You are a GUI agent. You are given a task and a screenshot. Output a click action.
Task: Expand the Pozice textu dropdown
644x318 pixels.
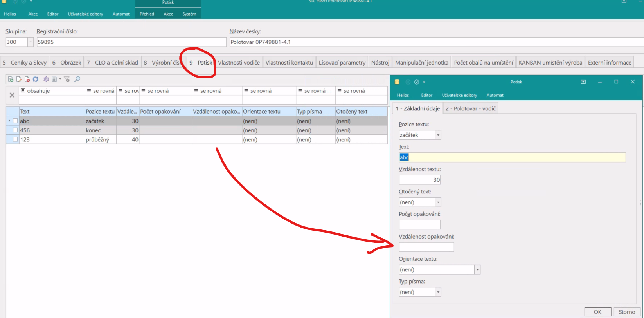(x=438, y=135)
